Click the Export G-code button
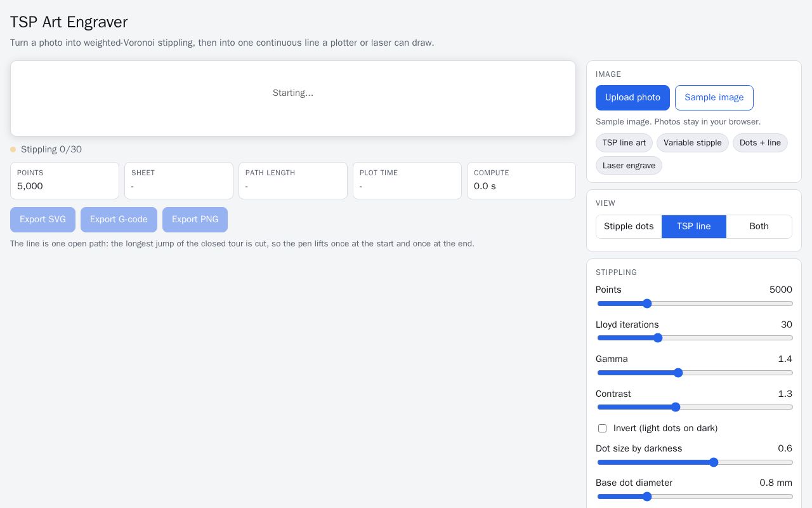This screenshot has width=812, height=508. pos(119,220)
